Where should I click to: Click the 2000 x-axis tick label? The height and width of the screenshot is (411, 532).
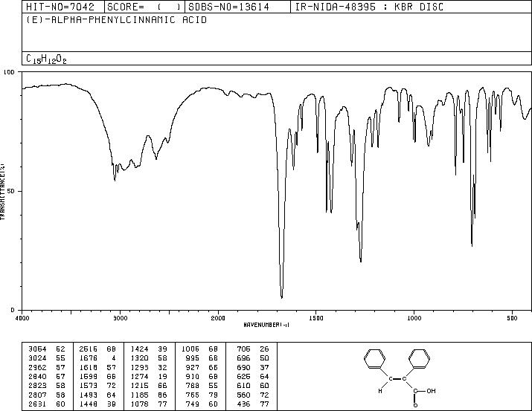click(218, 318)
